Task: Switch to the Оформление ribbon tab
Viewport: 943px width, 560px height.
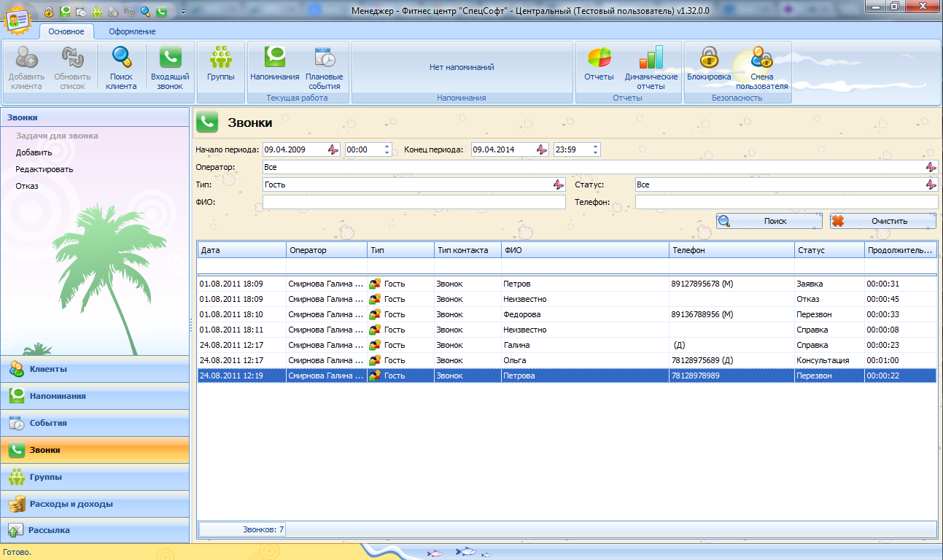Action: coord(131,31)
